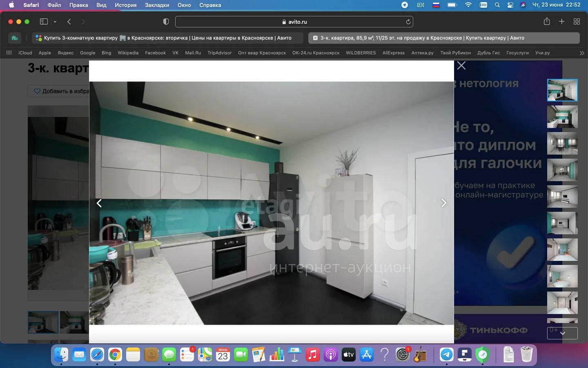The height and width of the screenshot is (368, 588).
Task: Reload the avito.ru page
Action: click(408, 22)
